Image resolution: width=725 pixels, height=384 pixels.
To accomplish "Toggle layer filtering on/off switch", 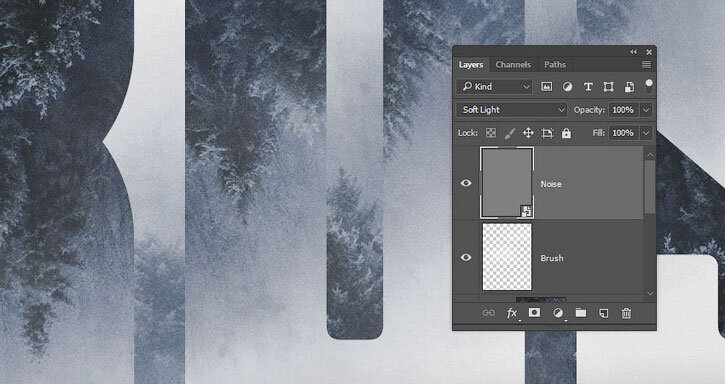I will click(x=649, y=86).
